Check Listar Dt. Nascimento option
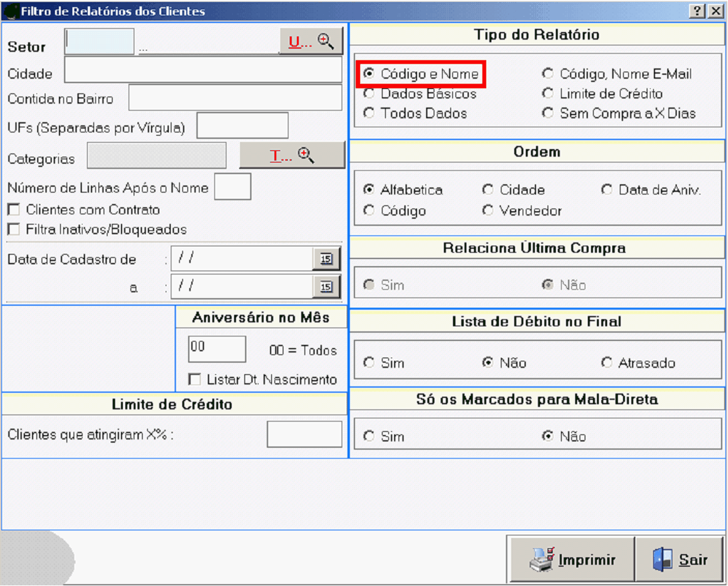Image resolution: width=728 pixels, height=586 pixels. (194, 380)
